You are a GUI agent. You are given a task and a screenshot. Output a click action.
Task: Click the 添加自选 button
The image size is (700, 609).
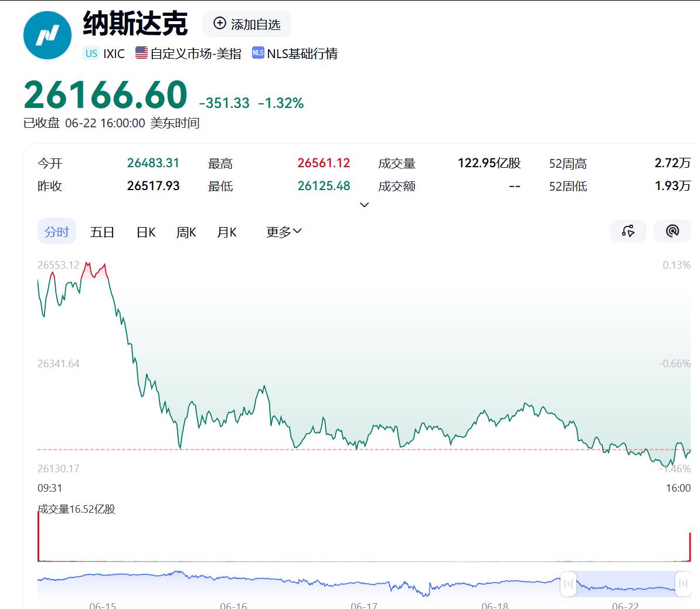(x=247, y=23)
